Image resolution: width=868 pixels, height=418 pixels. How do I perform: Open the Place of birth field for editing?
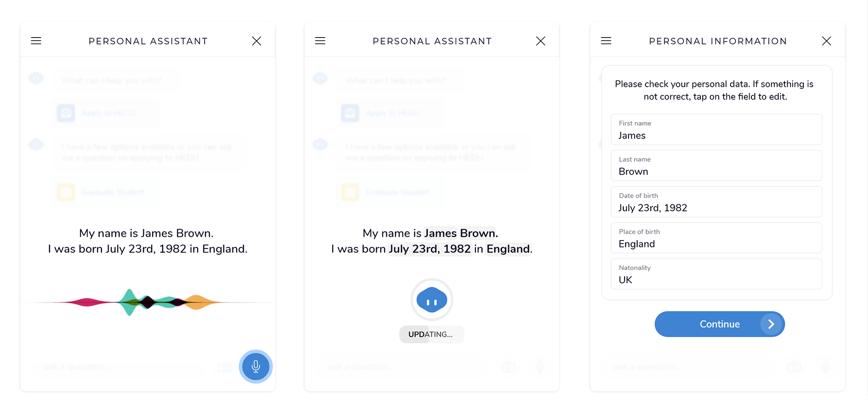[x=717, y=238]
